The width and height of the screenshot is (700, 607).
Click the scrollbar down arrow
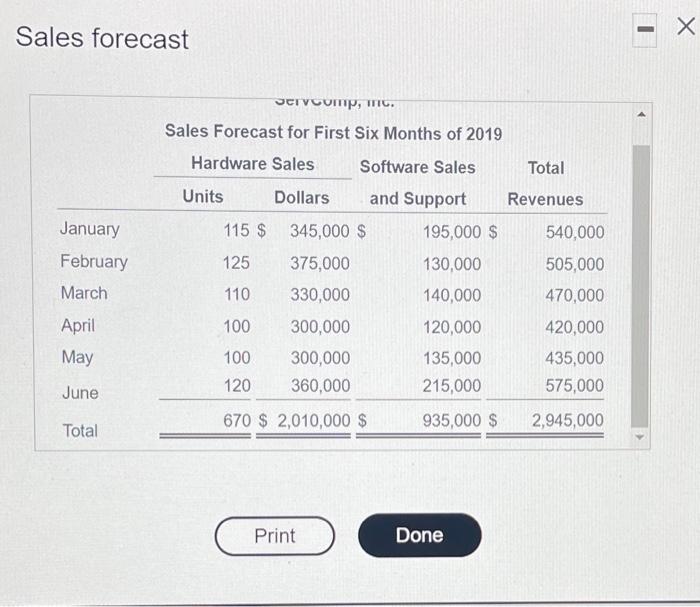[640, 437]
